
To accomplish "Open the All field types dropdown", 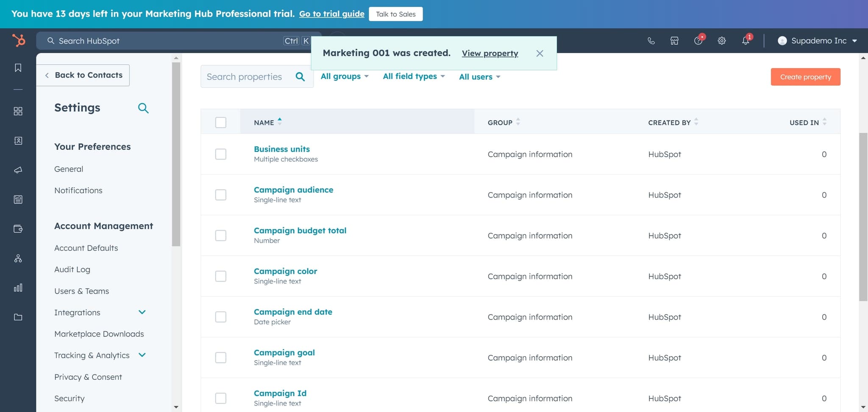I will pyautogui.click(x=413, y=76).
